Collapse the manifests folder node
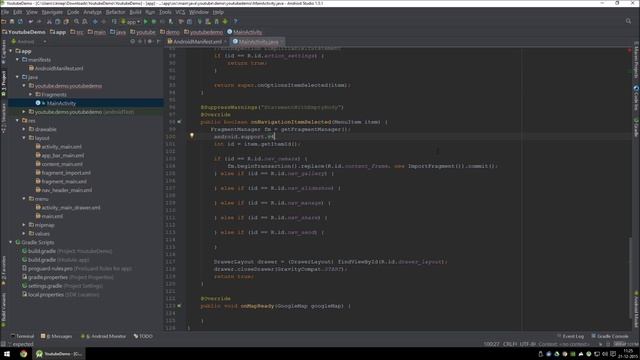 [18, 60]
